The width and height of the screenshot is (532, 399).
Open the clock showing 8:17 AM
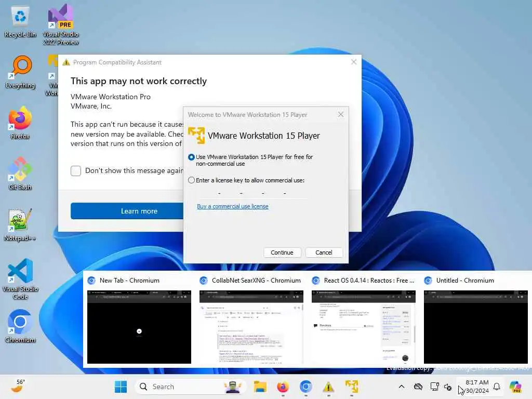point(477,387)
